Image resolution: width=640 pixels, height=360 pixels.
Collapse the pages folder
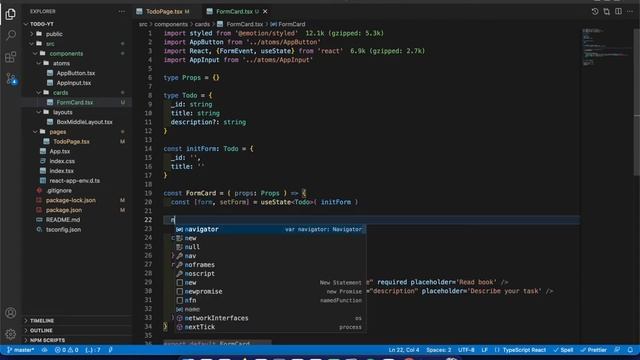click(58, 132)
